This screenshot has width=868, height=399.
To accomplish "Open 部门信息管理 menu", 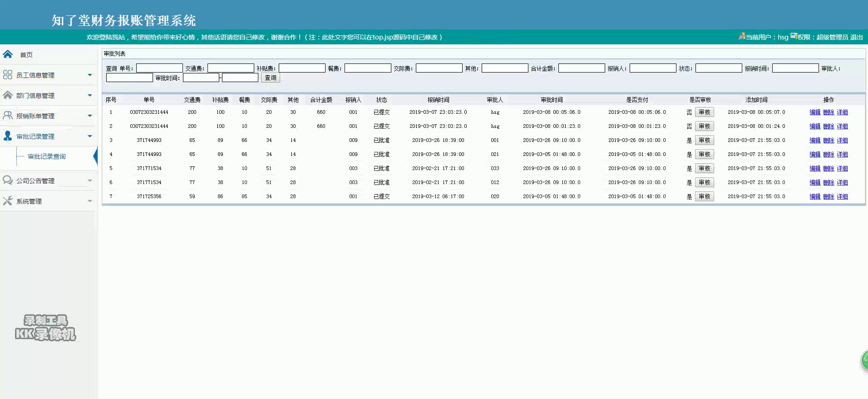I will (35, 96).
